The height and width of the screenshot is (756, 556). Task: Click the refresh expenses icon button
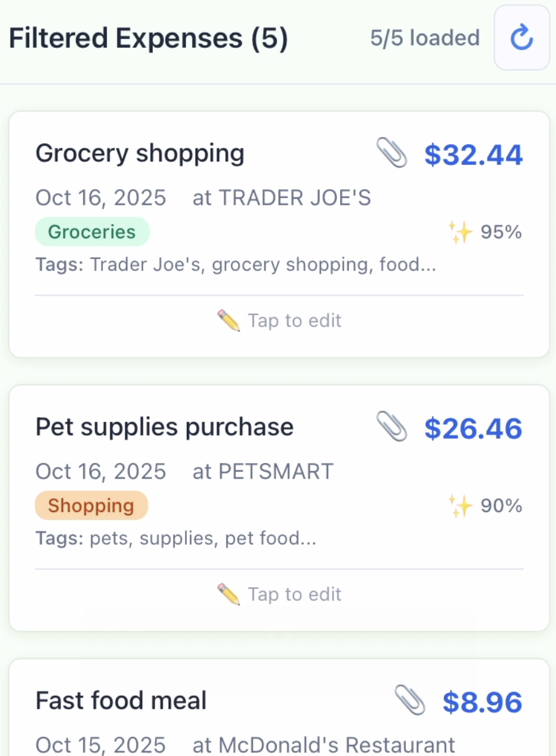click(x=521, y=38)
